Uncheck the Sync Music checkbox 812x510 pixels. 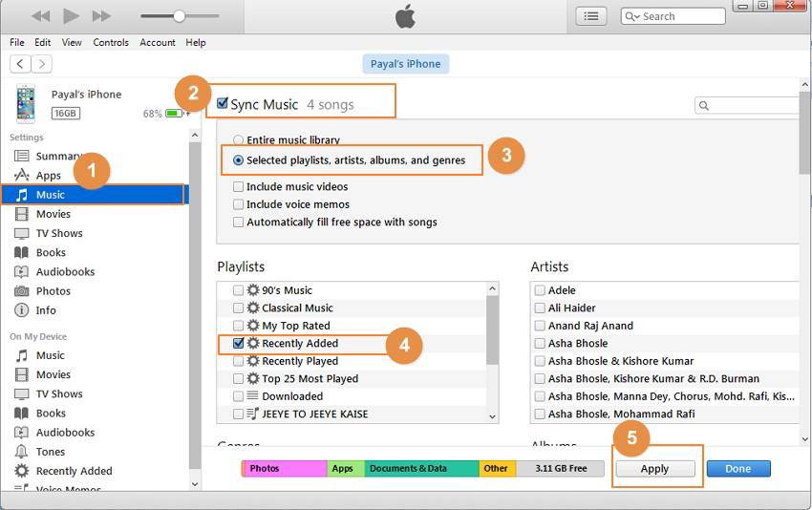pos(223,103)
